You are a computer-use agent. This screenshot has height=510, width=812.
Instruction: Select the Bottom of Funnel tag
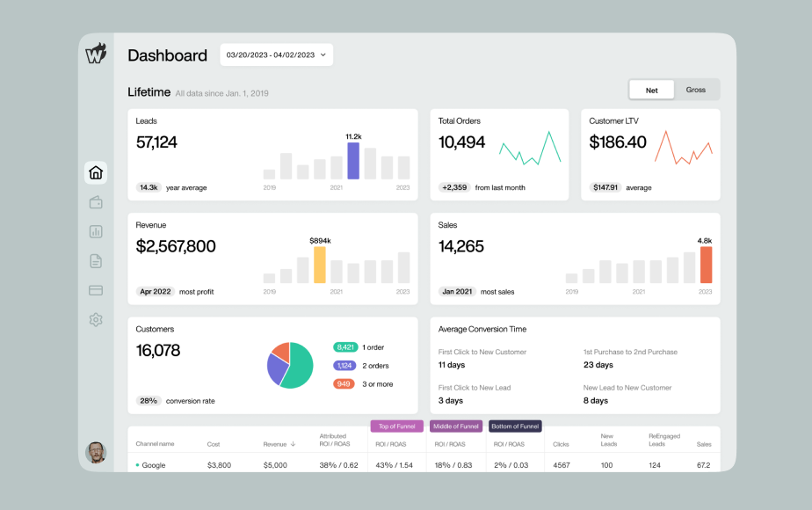click(x=515, y=426)
